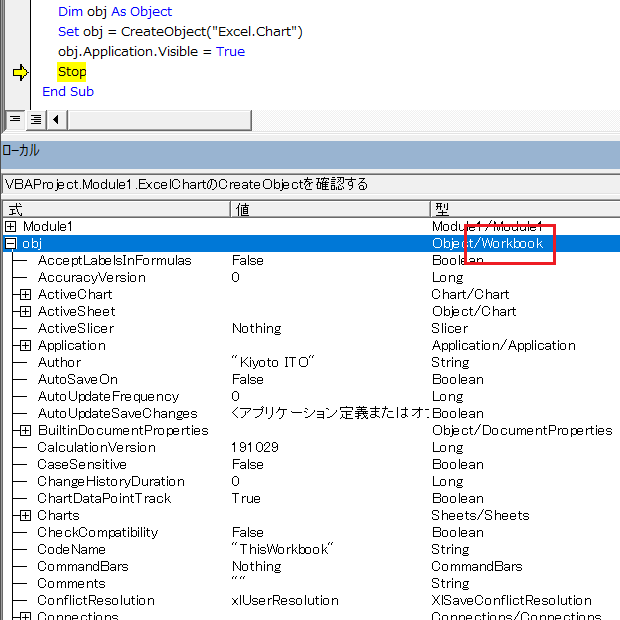
Task: Click the Chart/Chart type text
Action: tap(471, 295)
